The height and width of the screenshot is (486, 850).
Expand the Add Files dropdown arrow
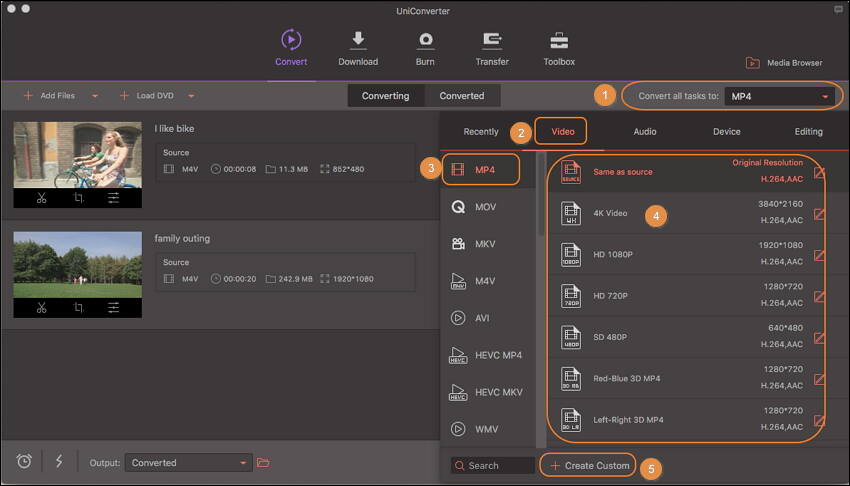click(x=95, y=96)
